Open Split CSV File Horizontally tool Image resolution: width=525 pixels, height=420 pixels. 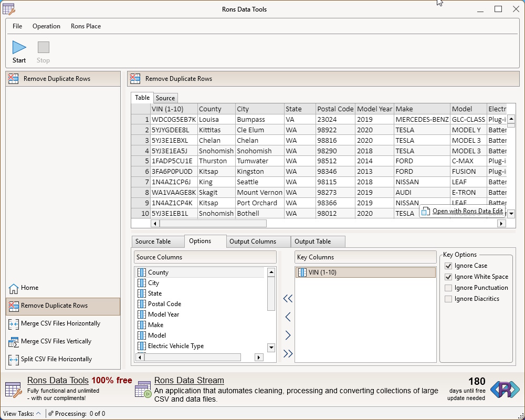point(63,360)
